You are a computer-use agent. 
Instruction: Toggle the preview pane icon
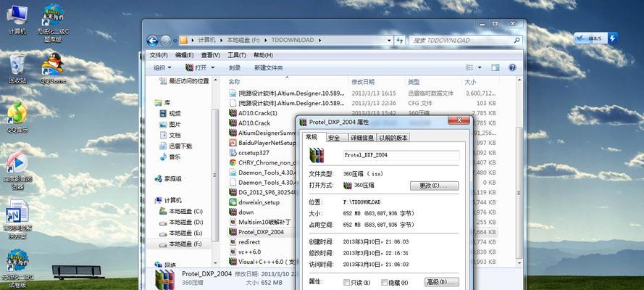495,67
